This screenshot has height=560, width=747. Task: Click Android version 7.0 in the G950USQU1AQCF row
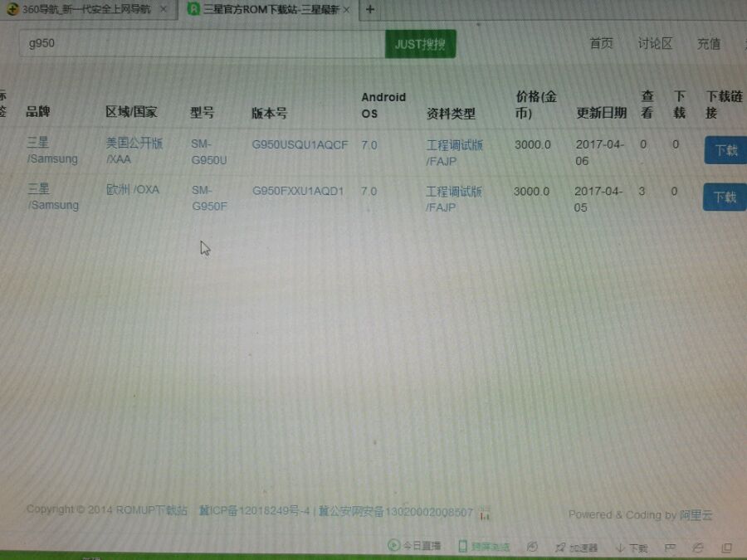(x=369, y=144)
